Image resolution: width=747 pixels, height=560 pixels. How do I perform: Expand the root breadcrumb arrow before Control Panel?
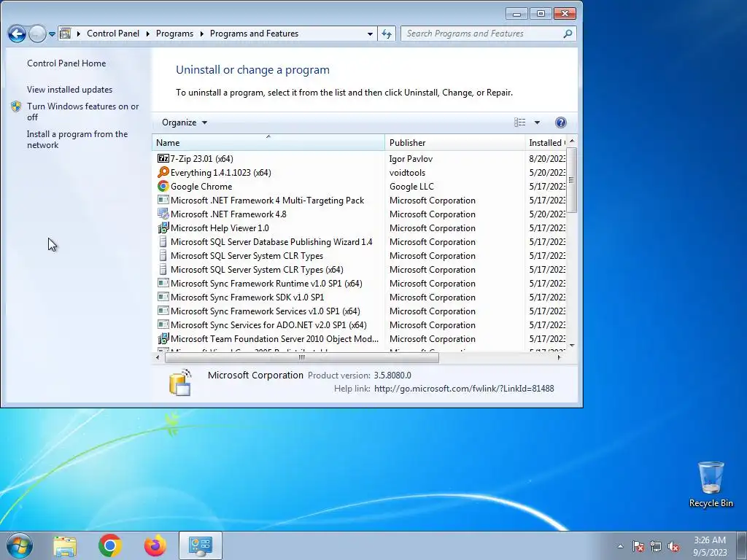[x=79, y=34]
